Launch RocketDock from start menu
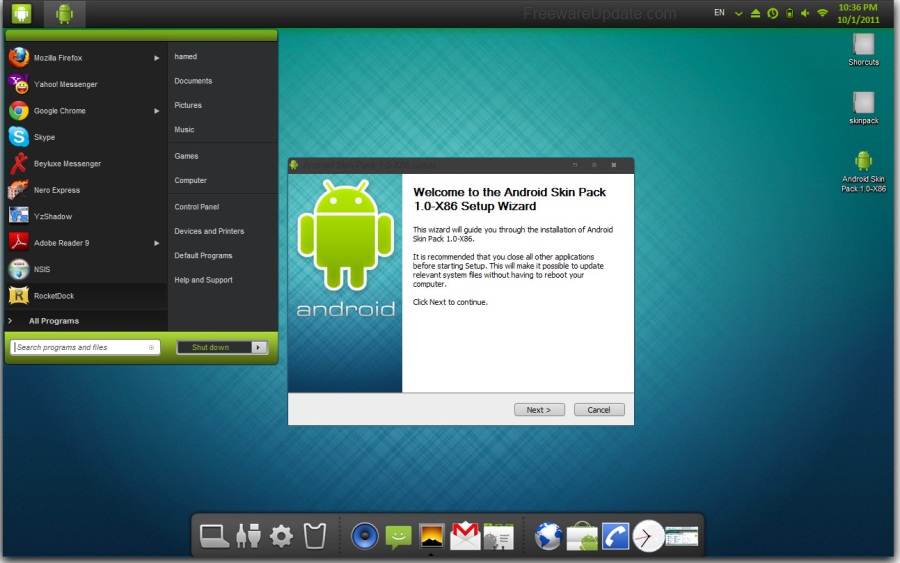The image size is (900, 563). pyautogui.click(x=84, y=296)
